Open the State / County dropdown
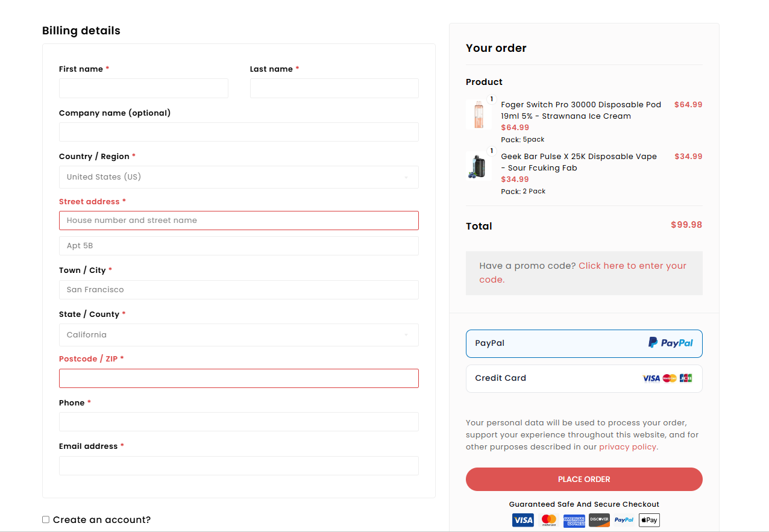The height and width of the screenshot is (532, 769). tap(239, 335)
